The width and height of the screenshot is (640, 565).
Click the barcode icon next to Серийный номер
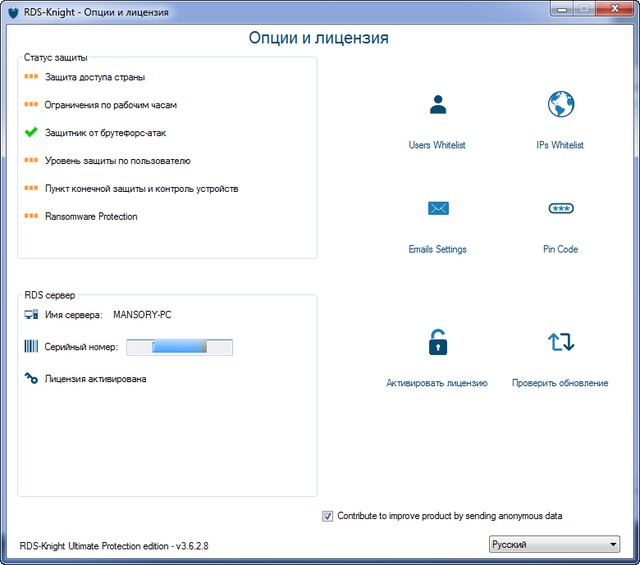coord(31,347)
